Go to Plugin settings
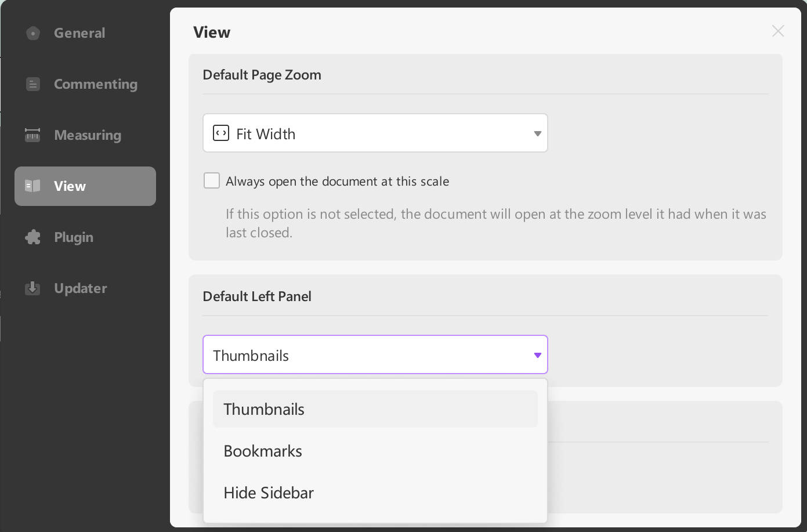Screen dimensions: 807x532 [74, 237]
